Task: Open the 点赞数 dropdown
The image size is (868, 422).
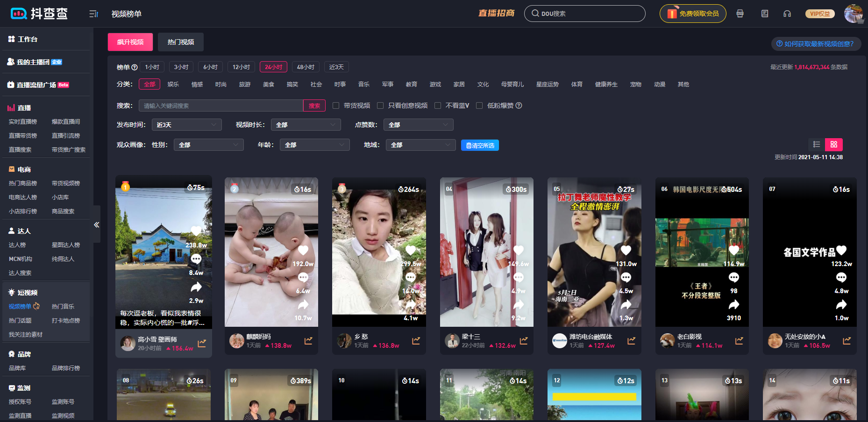Action: click(x=418, y=125)
